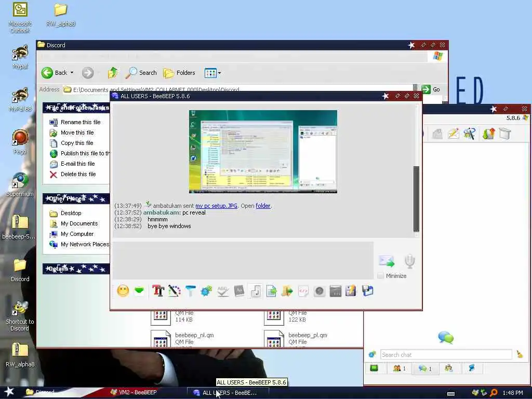Open BeeBEEP settings tools icon
532x399 pixels.
point(470,134)
